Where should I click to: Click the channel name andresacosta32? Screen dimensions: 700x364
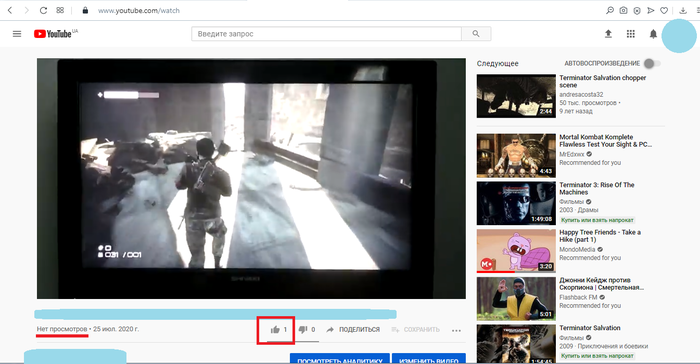pos(581,95)
